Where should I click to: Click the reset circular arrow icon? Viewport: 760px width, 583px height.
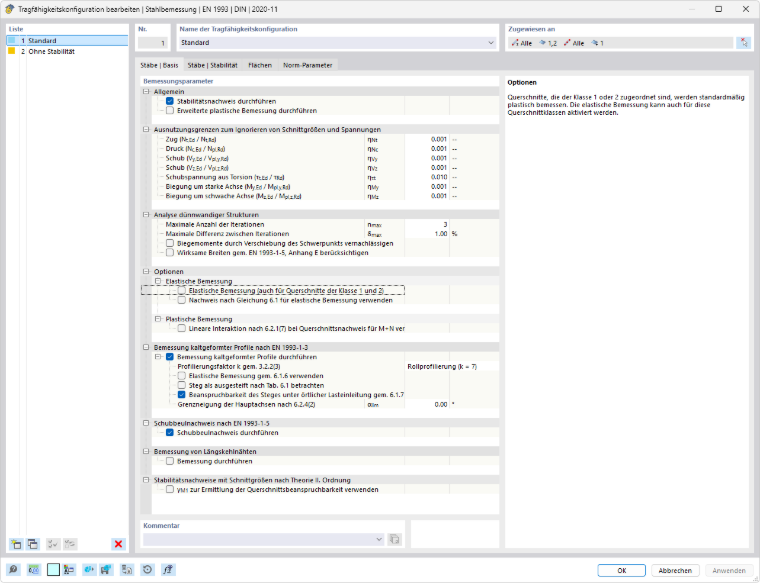point(148,569)
